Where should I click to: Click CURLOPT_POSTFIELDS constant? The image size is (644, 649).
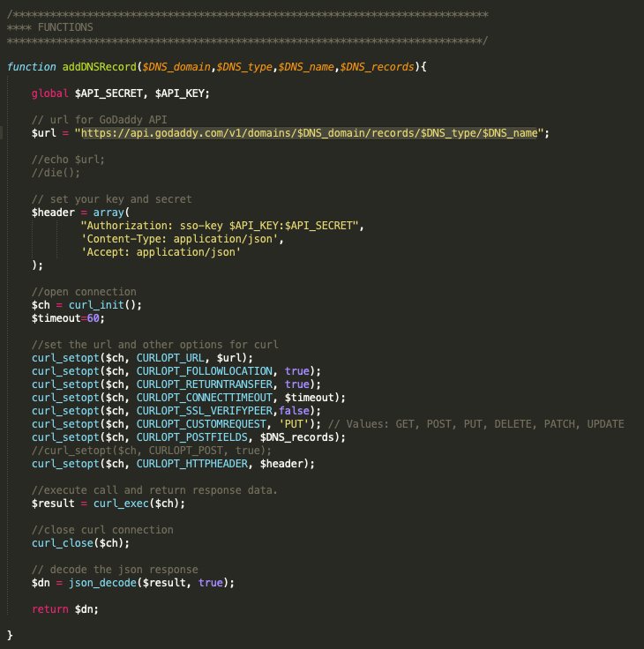[x=192, y=437]
